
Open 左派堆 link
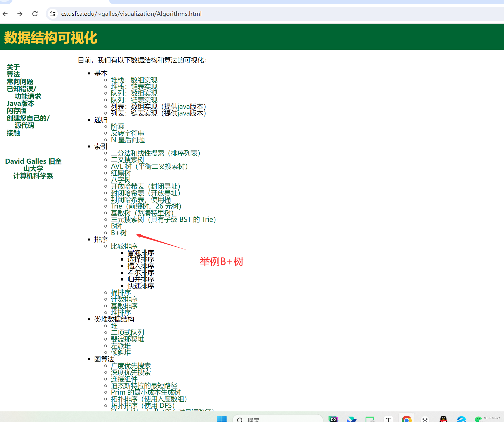point(121,346)
